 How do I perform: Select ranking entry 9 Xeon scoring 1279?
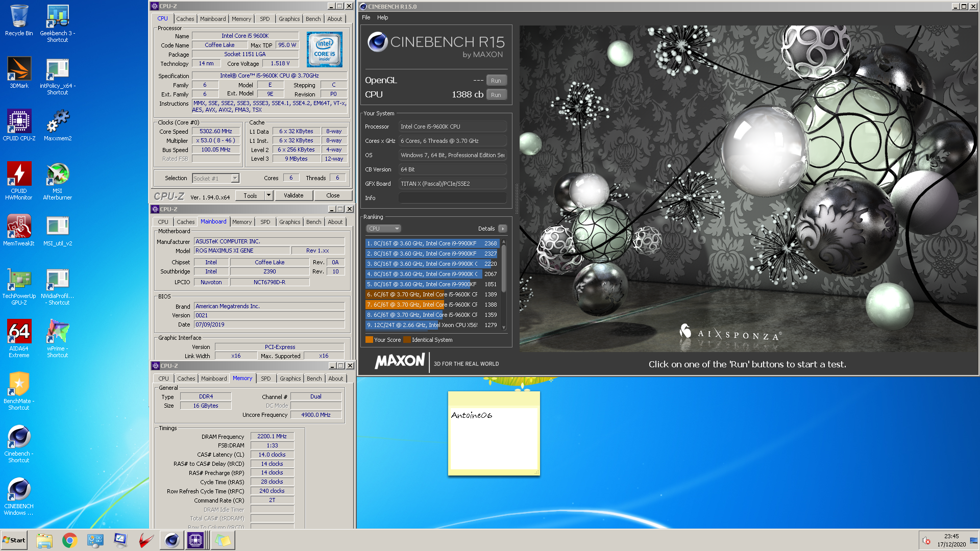tap(432, 325)
